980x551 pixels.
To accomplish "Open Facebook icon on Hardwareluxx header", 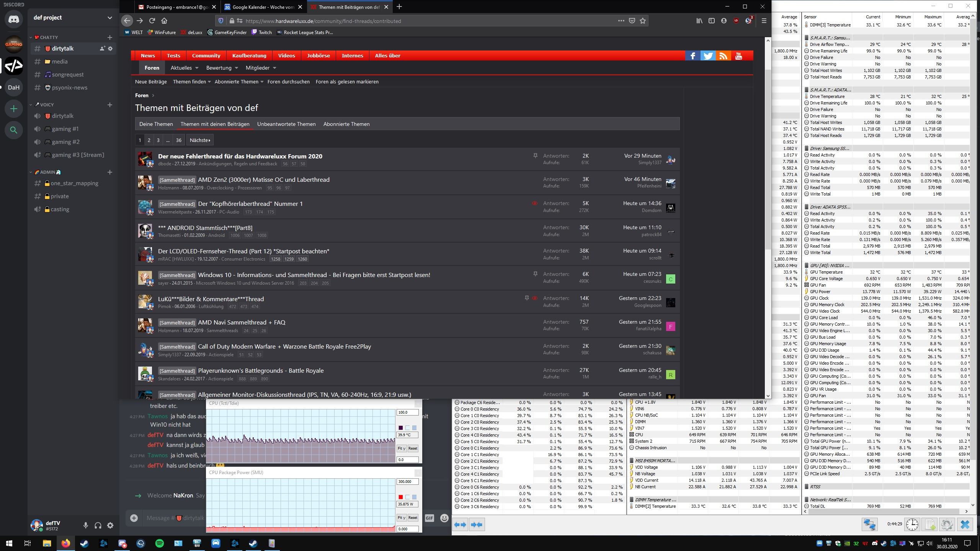I will point(693,56).
